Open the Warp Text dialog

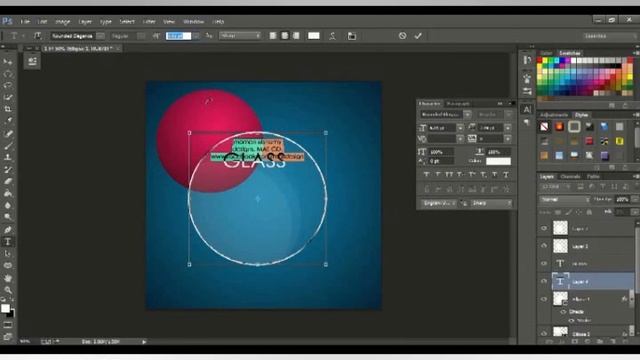[x=333, y=36]
